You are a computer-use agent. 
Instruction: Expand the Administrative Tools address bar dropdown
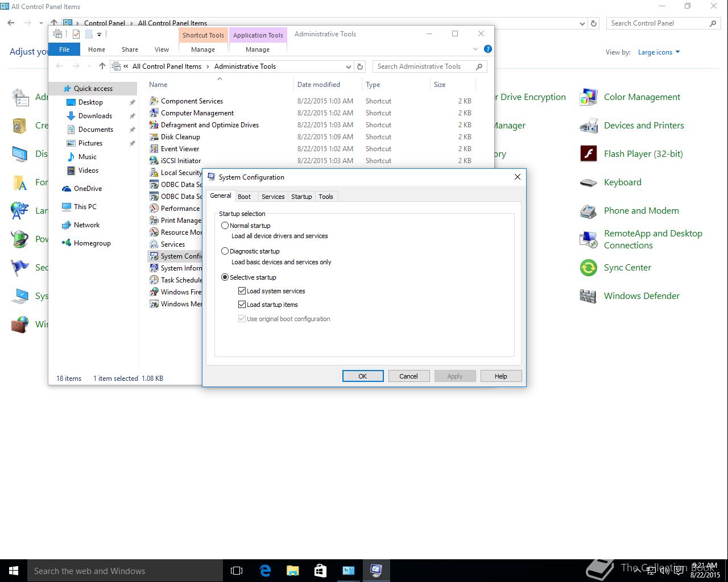pos(348,66)
